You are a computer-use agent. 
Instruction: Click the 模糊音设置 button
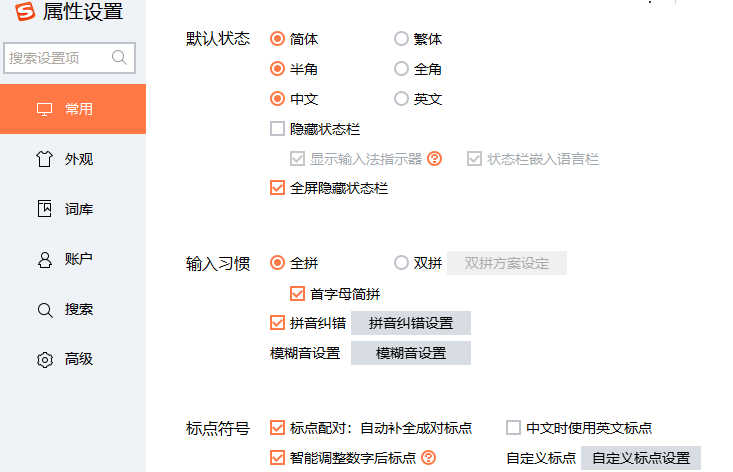410,353
